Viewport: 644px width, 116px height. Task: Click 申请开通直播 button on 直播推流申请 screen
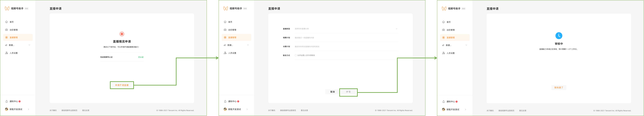(122, 85)
